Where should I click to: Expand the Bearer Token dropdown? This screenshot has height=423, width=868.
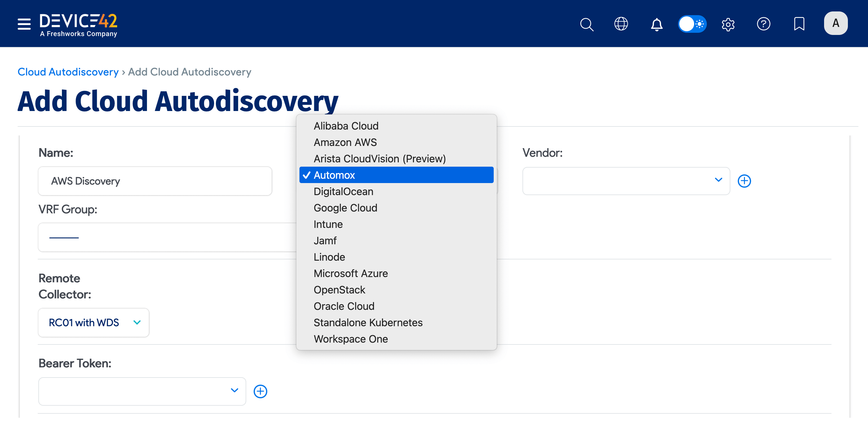[x=142, y=391]
